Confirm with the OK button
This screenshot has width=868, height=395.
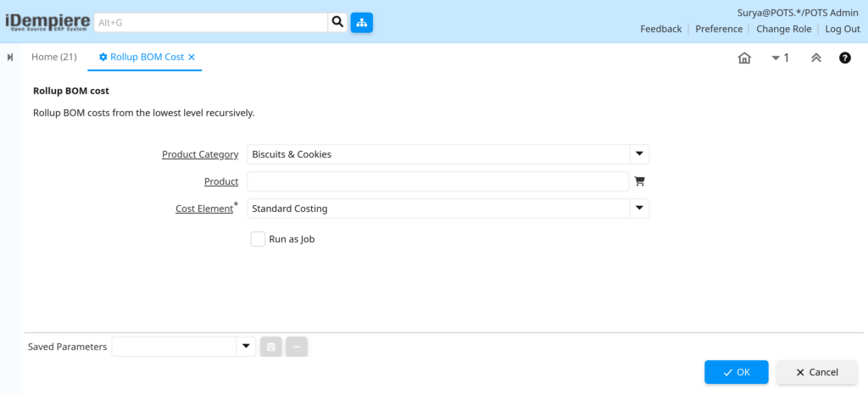[x=737, y=372]
